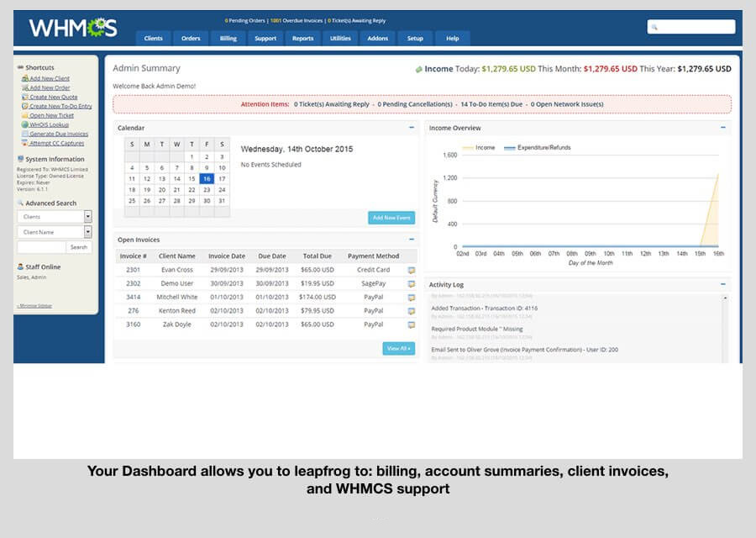The width and height of the screenshot is (756, 538).
Task: Open the Add New Client link
Action: 50,78
